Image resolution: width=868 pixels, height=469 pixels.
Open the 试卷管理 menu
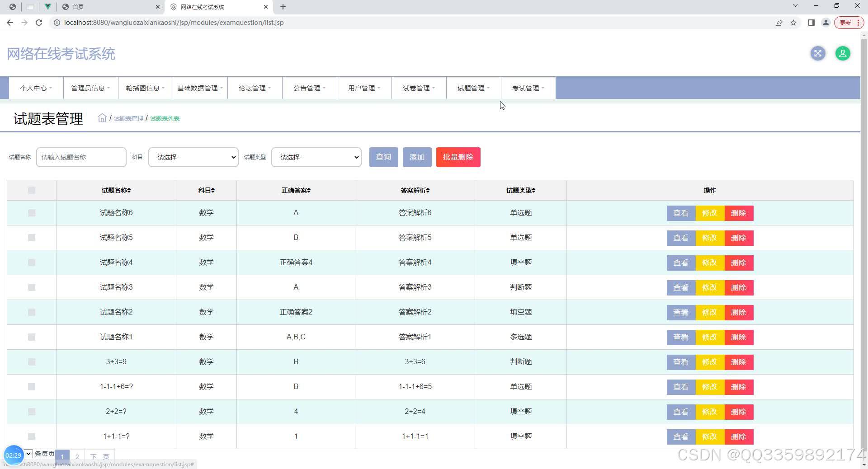tap(419, 88)
